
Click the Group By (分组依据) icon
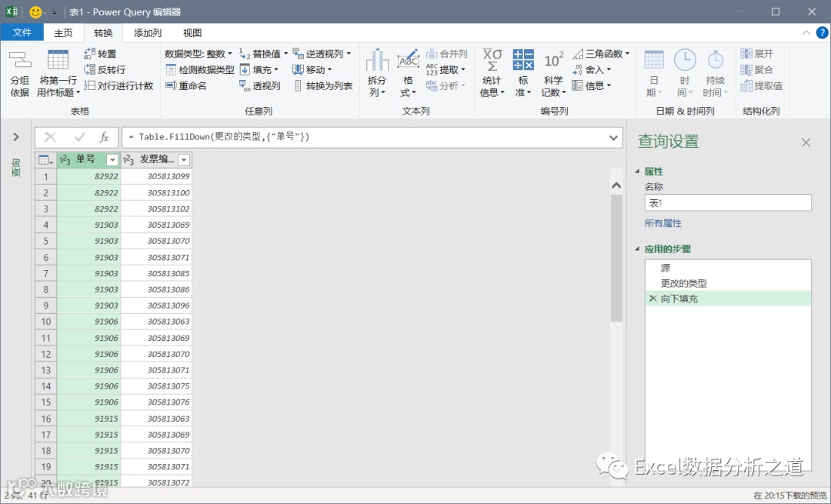pos(19,60)
